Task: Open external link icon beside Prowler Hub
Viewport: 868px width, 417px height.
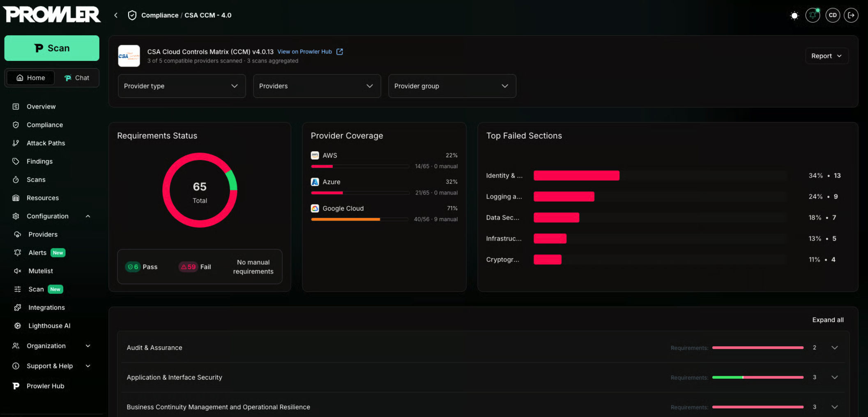Action: 340,51
